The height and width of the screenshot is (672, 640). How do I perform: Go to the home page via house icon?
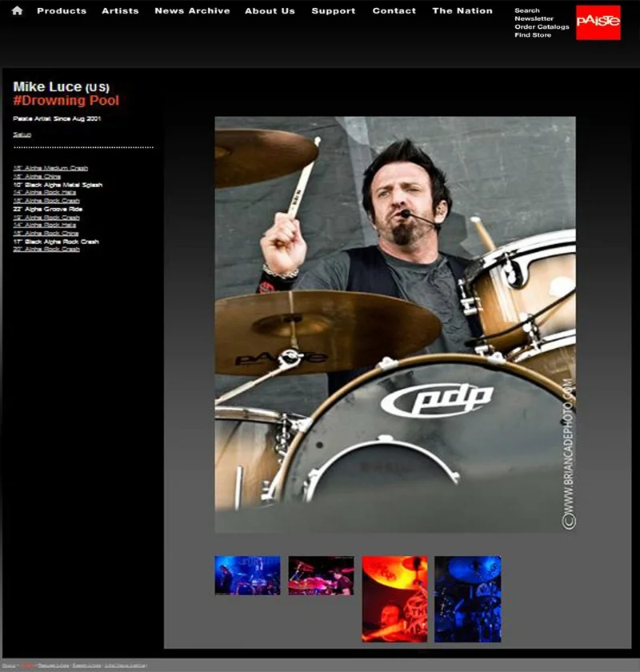(x=17, y=10)
